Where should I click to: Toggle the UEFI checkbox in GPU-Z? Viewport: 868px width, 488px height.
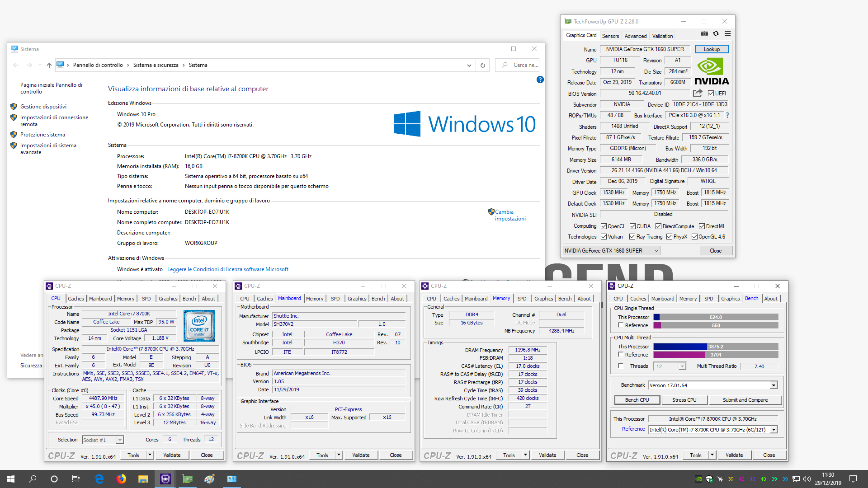[711, 94]
